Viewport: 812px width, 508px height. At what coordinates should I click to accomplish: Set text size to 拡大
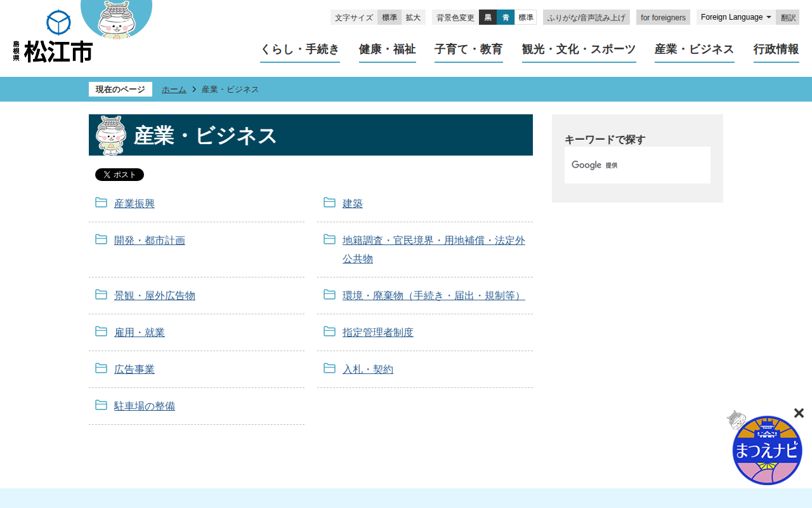413,17
